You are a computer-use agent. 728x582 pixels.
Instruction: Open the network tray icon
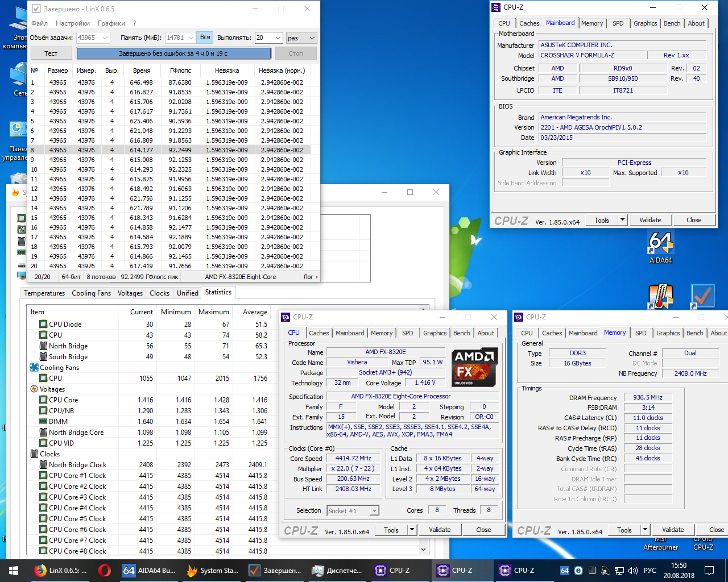point(619,571)
